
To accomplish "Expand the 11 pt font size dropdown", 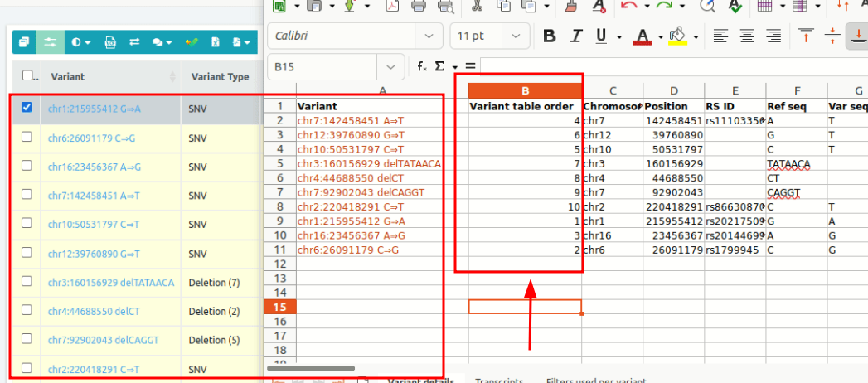I will [x=516, y=36].
